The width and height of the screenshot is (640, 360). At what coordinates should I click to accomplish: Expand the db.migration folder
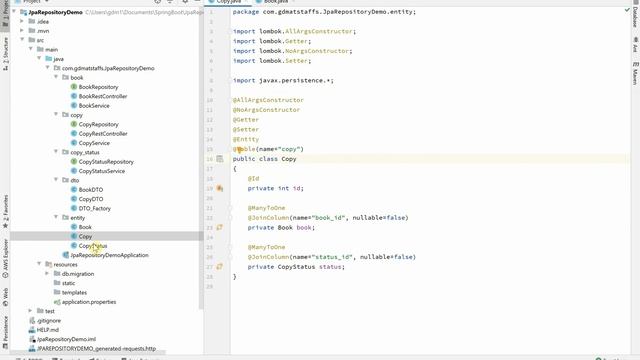47,273
